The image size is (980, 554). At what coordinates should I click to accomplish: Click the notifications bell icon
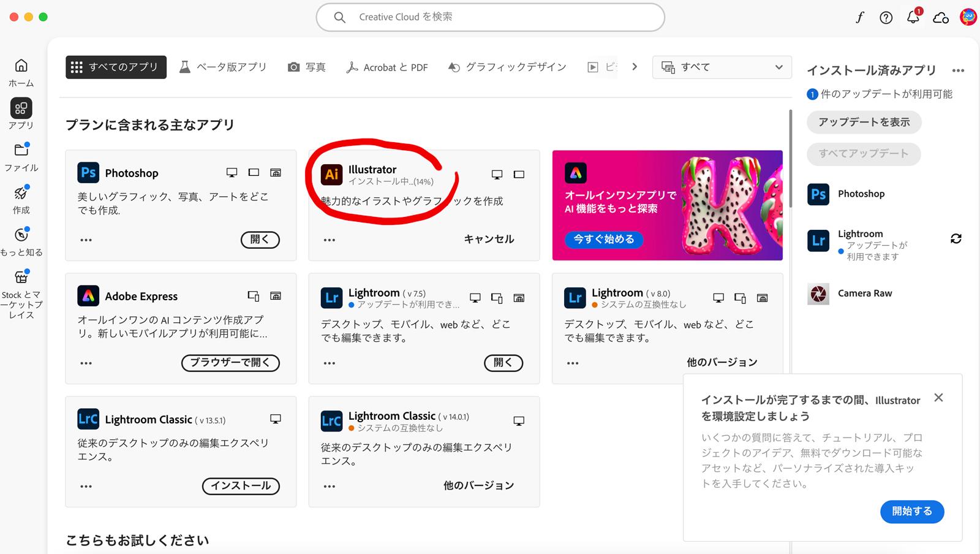click(913, 17)
